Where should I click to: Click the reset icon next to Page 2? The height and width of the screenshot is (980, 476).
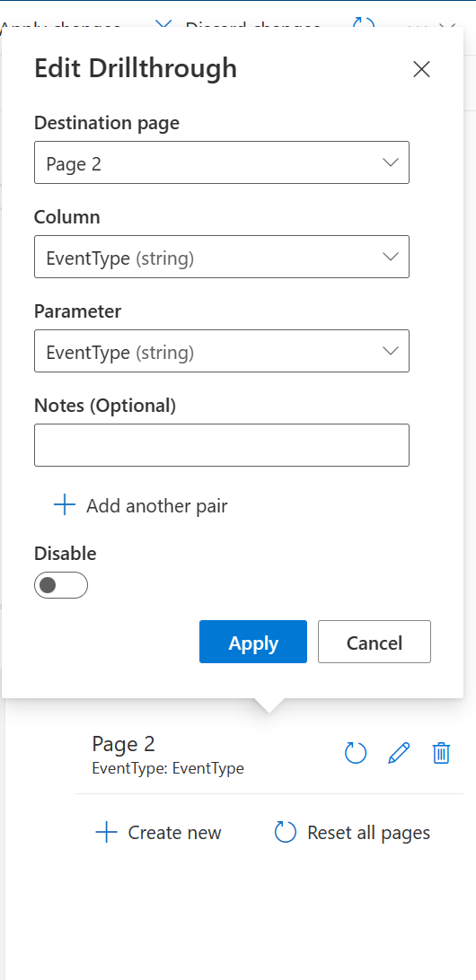(356, 752)
